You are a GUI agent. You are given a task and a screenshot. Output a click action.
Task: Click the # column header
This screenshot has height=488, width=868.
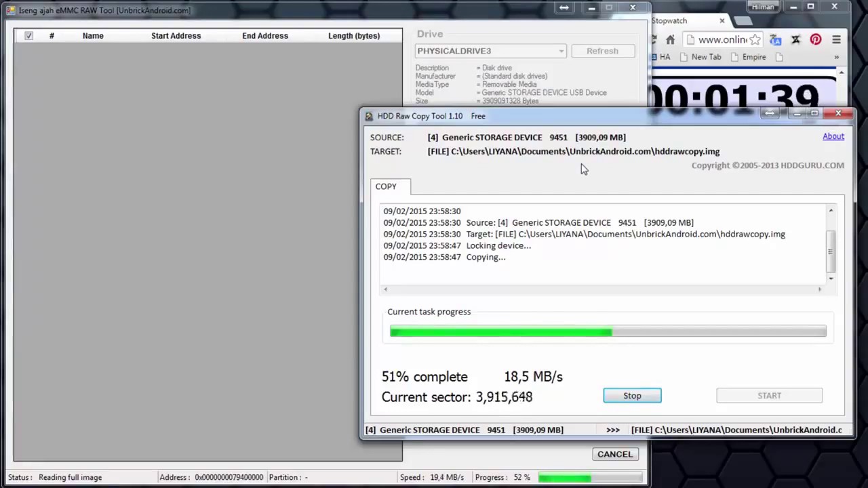(x=52, y=36)
